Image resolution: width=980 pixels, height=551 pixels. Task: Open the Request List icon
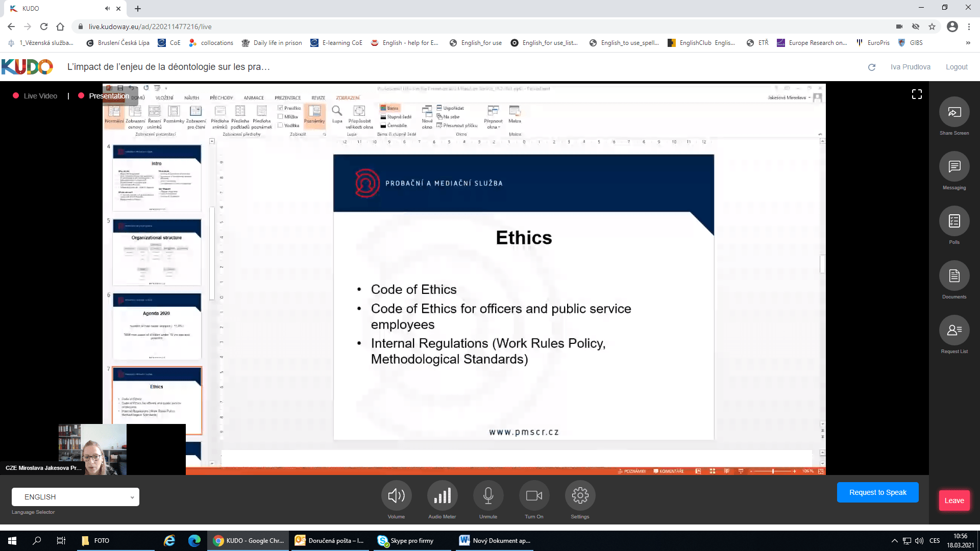pyautogui.click(x=954, y=331)
